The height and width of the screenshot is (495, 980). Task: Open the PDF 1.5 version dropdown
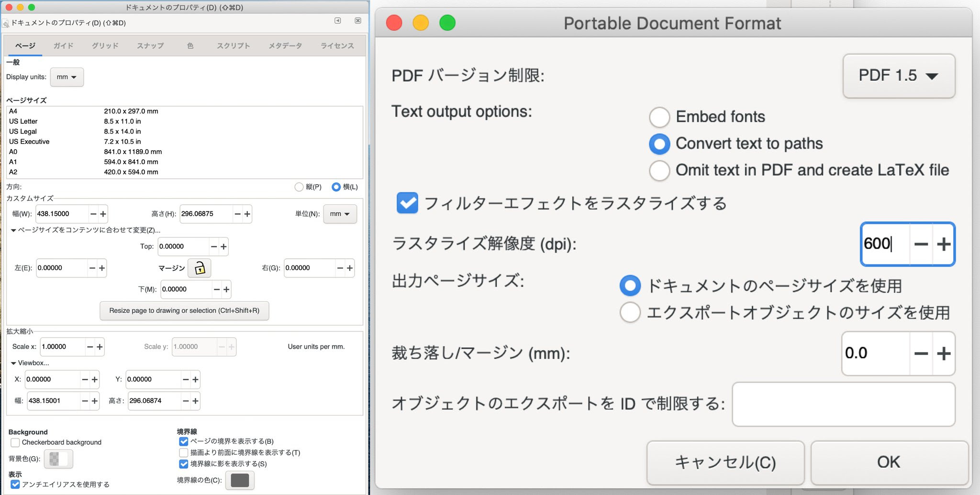(x=898, y=75)
